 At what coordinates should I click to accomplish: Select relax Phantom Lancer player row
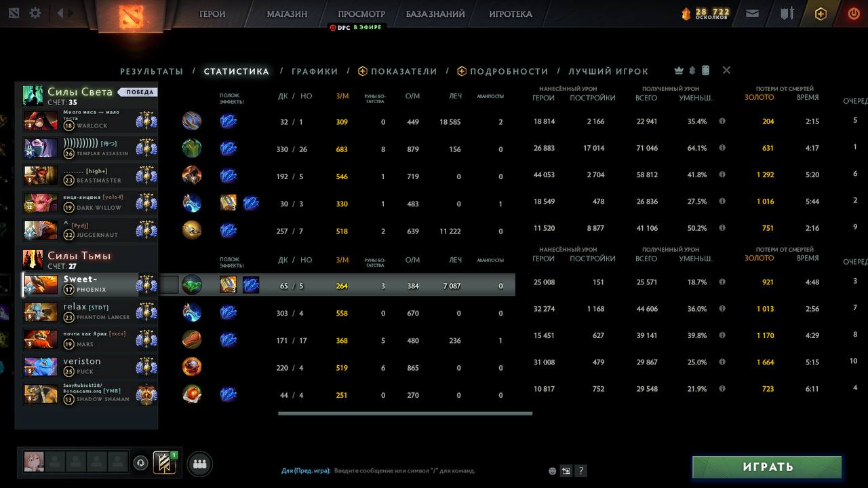pos(90,312)
